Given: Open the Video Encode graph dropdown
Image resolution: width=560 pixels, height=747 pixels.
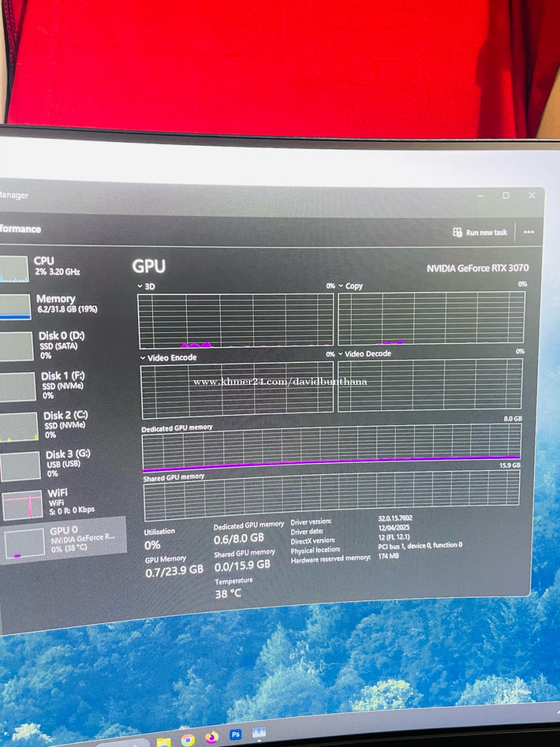Looking at the screenshot, I should pyautogui.click(x=169, y=357).
